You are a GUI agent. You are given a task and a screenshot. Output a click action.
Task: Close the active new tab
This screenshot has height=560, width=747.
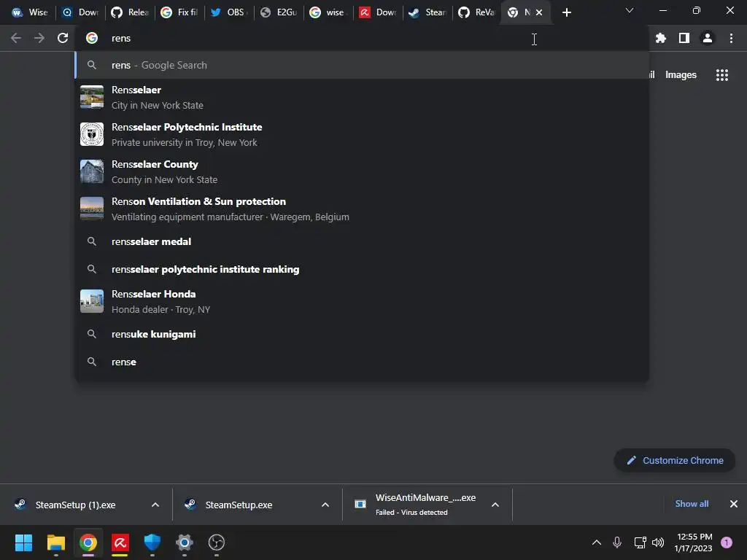coord(539,12)
